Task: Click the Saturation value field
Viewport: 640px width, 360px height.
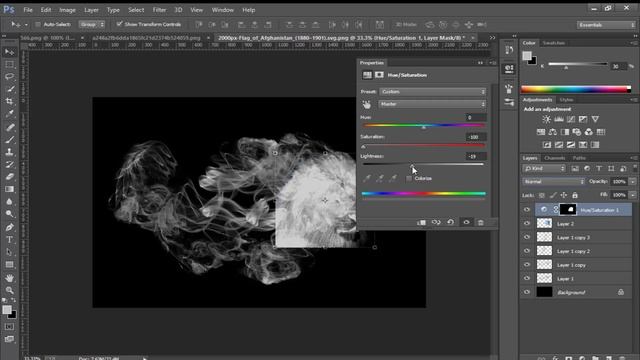Action: tap(476, 137)
